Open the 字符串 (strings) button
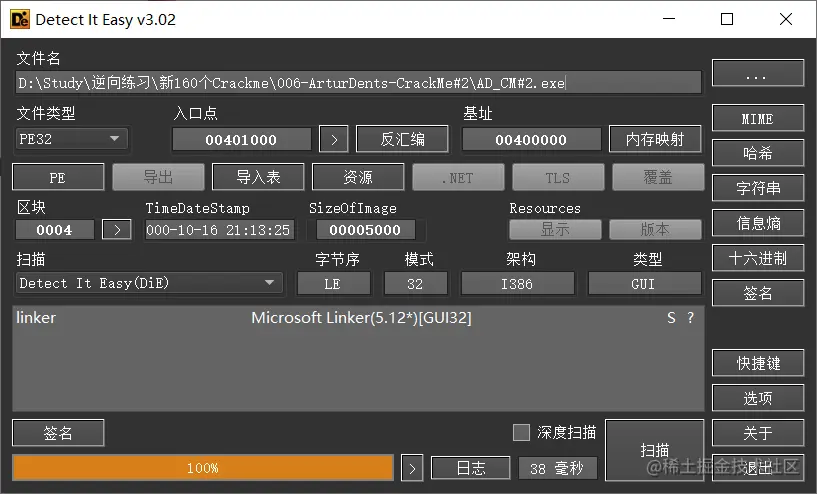Viewport: 817px width, 494px height. click(758, 188)
